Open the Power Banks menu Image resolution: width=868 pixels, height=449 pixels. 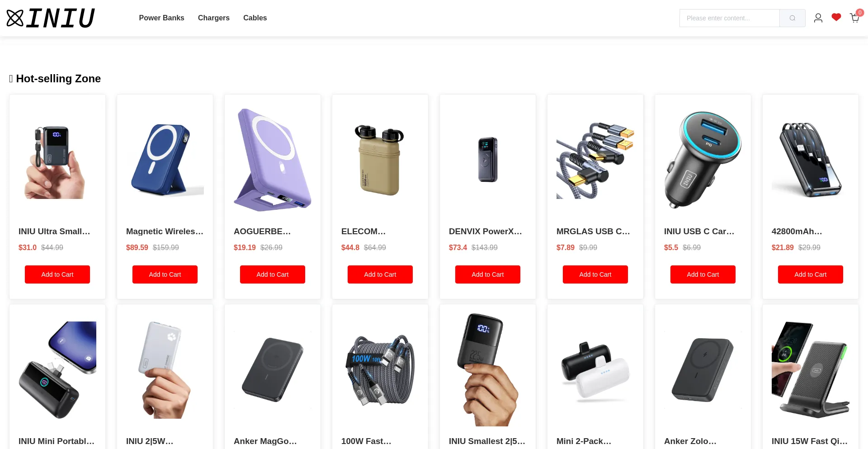[161, 18]
